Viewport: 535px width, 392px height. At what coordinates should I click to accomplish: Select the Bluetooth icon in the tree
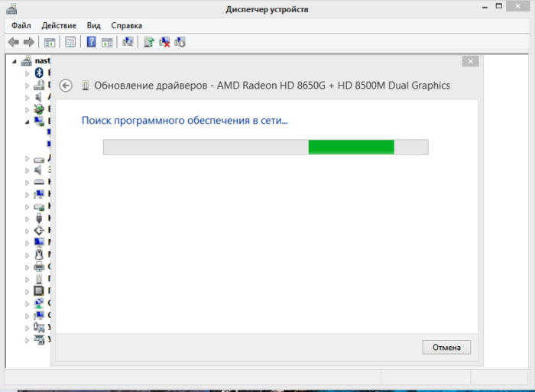[x=39, y=73]
